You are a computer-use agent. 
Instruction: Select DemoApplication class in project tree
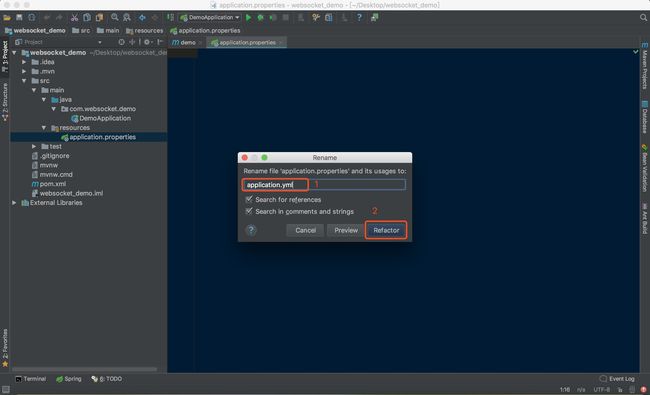101,119
